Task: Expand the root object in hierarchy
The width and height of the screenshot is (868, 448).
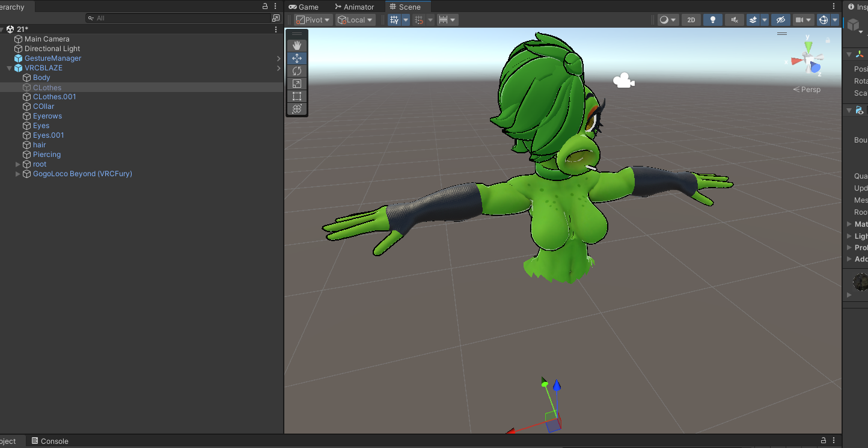Action: (17, 164)
